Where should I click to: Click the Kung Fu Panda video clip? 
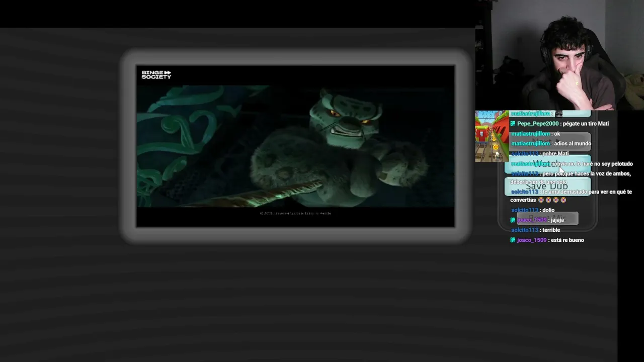tap(295, 146)
